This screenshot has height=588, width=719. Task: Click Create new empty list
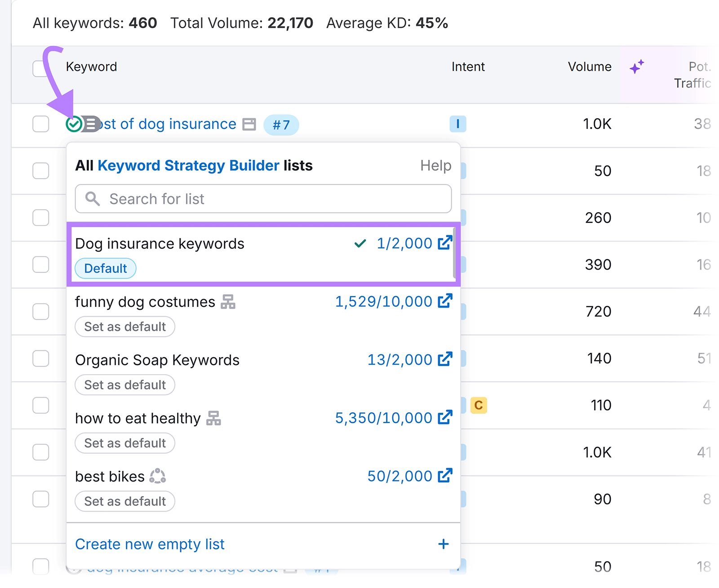click(150, 544)
